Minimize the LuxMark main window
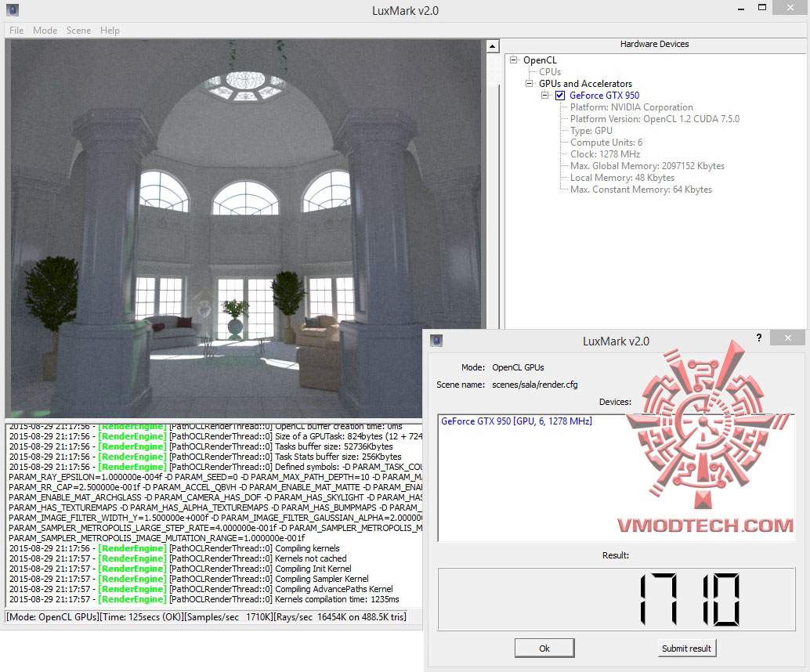 click(741, 9)
